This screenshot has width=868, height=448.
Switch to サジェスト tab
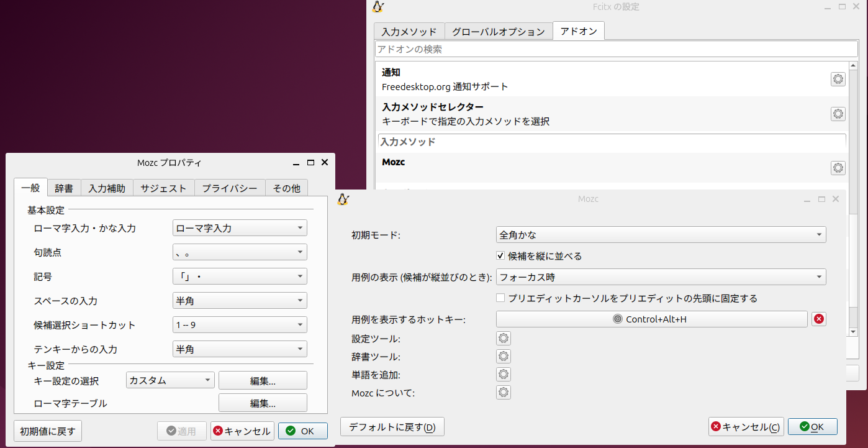[163, 188]
